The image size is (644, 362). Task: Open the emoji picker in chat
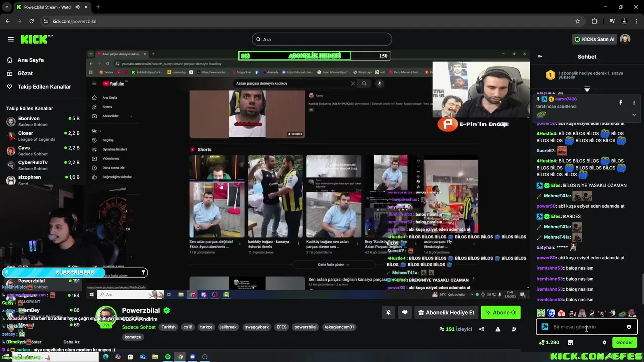(629, 327)
